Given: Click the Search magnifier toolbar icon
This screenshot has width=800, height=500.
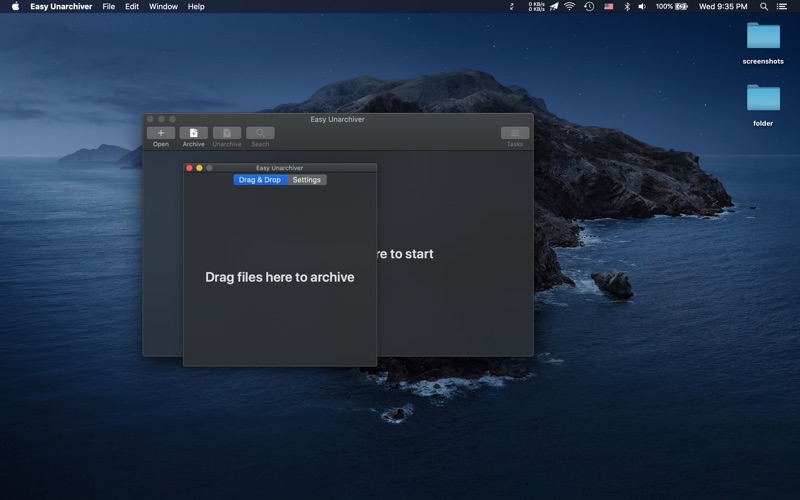Looking at the screenshot, I should pyautogui.click(x=260, y=133).
